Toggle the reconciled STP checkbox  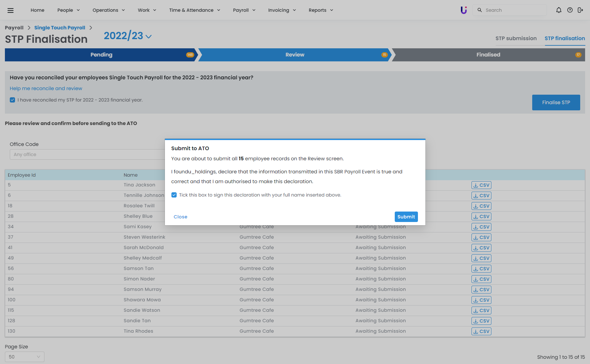click(x=12, y=100)
